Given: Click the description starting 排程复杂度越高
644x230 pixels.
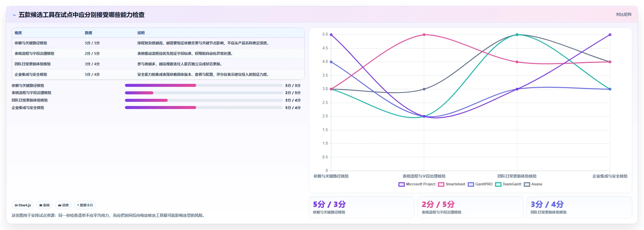Looking at the screenshot, I should [204, 43].
